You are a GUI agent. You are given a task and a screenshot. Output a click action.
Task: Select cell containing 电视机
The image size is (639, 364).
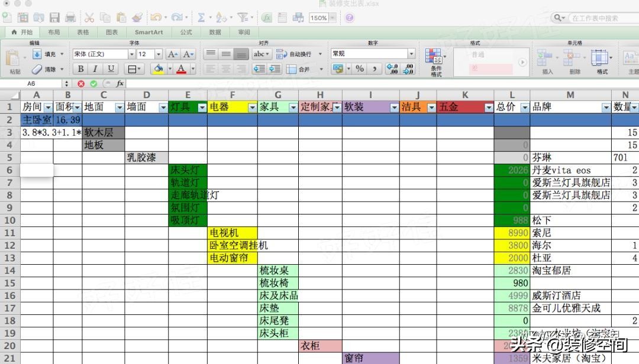(x=233, y=233)
